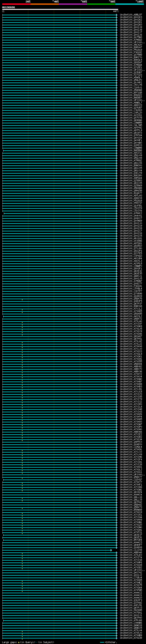The height and width of the screenshot is (644, 146).
Task: Select the label UniRef100_B9RIT0
Action: tap(131, 58)
